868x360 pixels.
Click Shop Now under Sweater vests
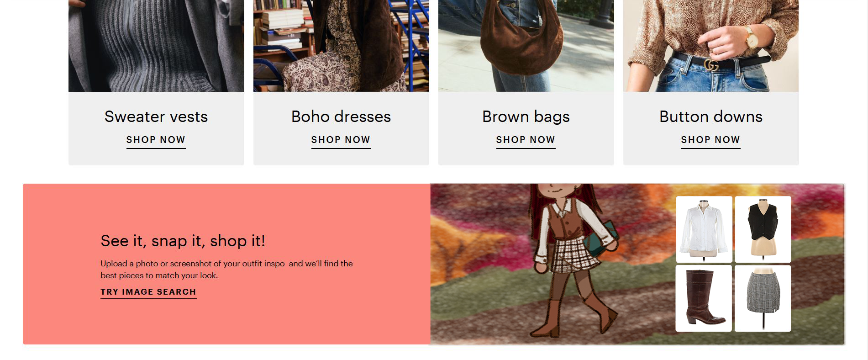(x=156, y=140)
